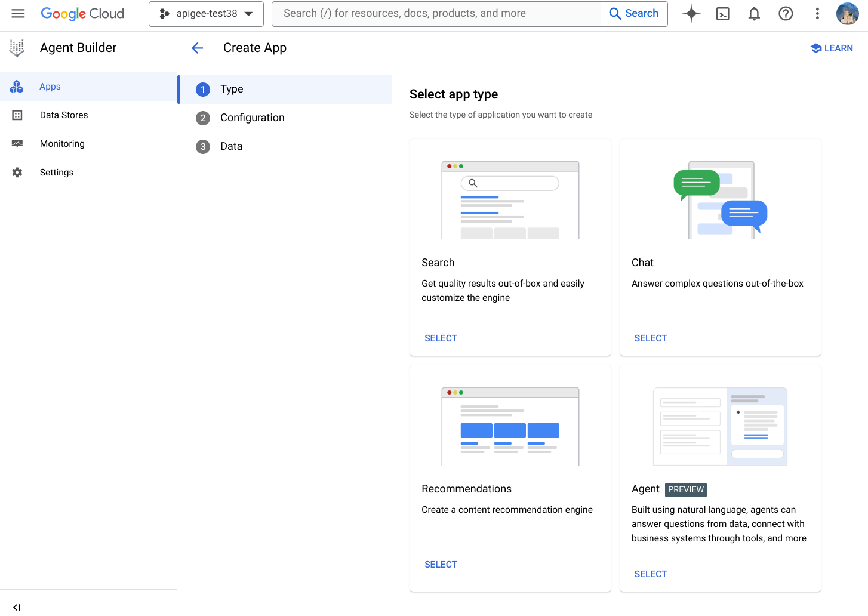Viewport: 868px width, 616px height.
Task: Open the Gemini AI sparkle assistant
Action: pos(691,13)
